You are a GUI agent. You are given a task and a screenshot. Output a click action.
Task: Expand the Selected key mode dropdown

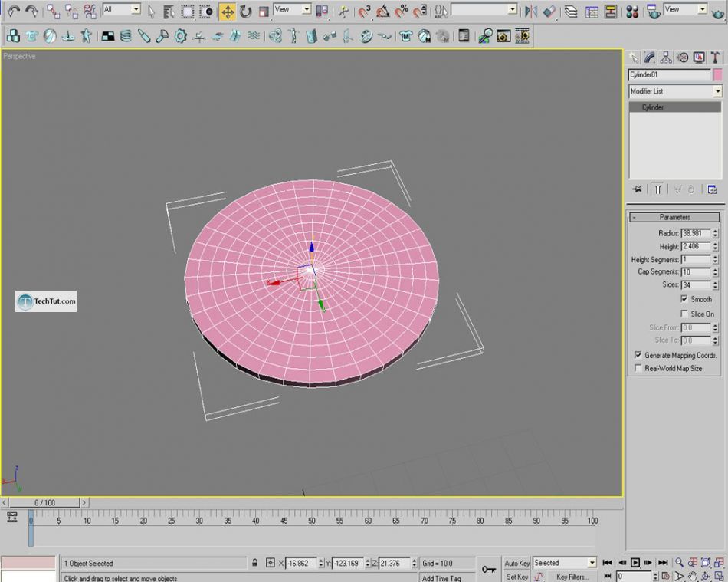[x=591, y=563]
